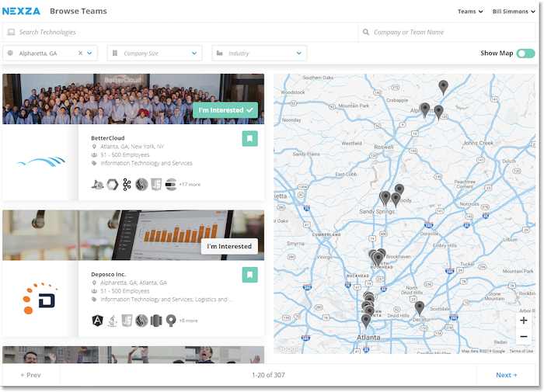Click the Redshift column icon on Deposco
The image size is (544, 392).
[x=156, y=321]
